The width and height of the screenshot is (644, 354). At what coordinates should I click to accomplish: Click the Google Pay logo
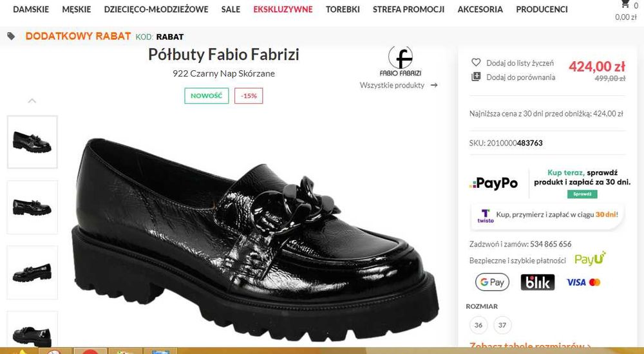(x=492, y=282)
